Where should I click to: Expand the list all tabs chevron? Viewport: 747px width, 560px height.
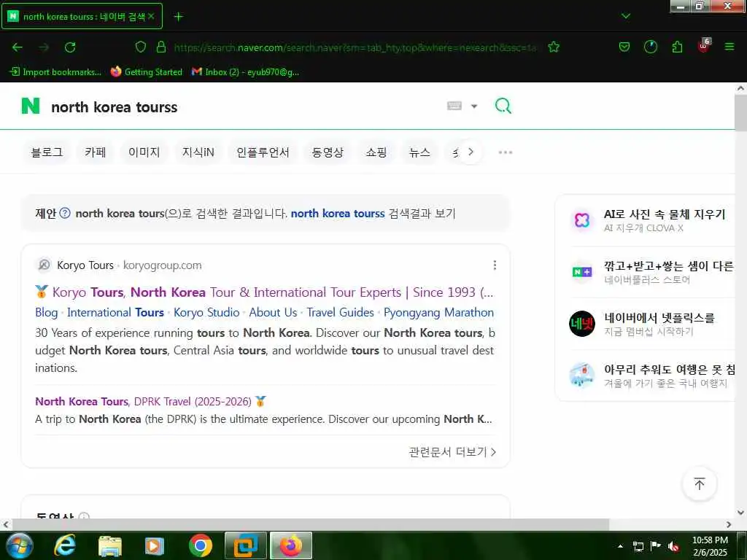click(626, 16)
